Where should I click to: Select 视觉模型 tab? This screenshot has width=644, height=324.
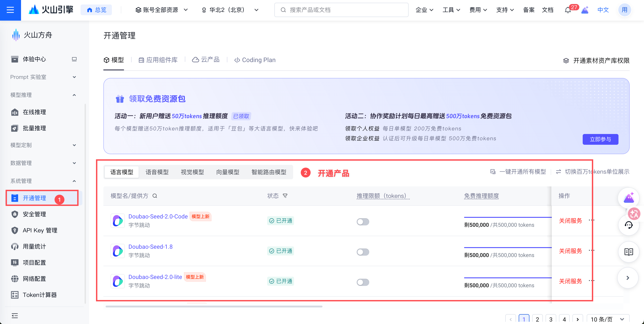click(192, 172)
